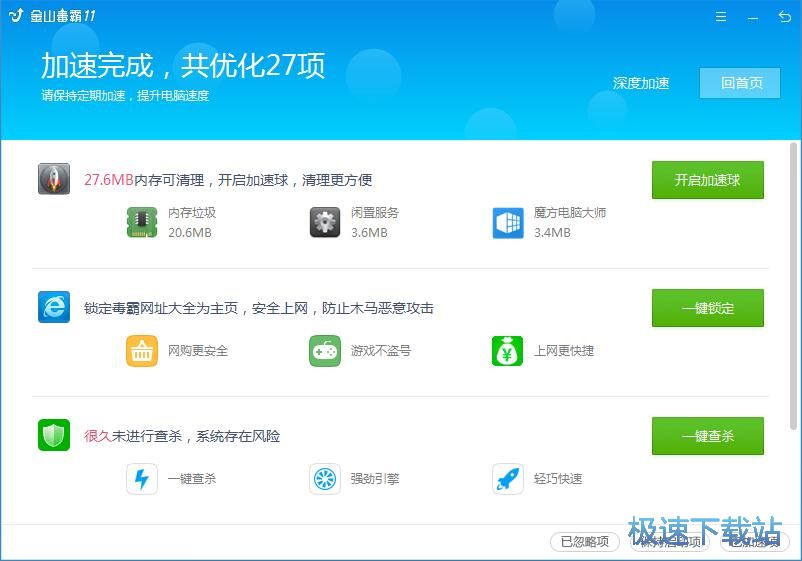Click the 魔方电脑大师 cube icon
This screenshot has width=802, height=561.
tap(508, 222)
